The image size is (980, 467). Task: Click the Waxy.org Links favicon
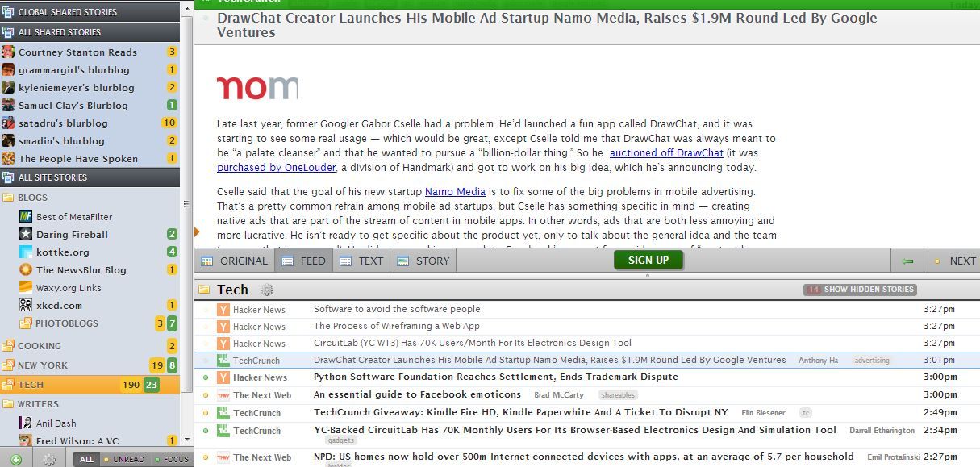(26, 287)
